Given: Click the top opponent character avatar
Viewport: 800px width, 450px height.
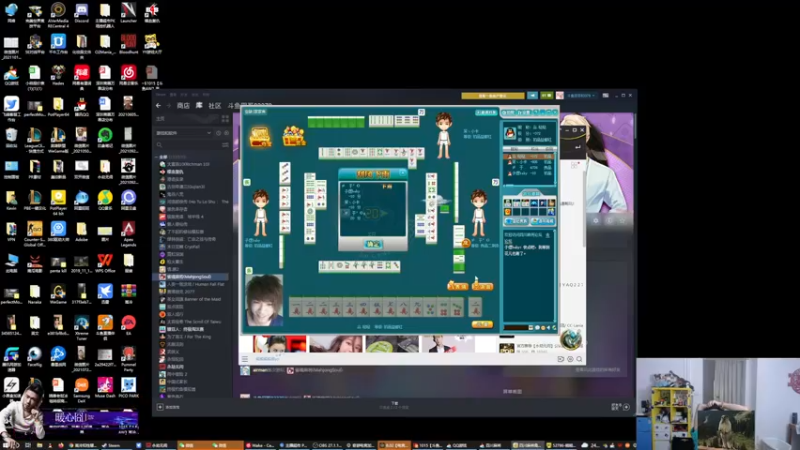Looking at the screenshot, I should tap(443, 134).
